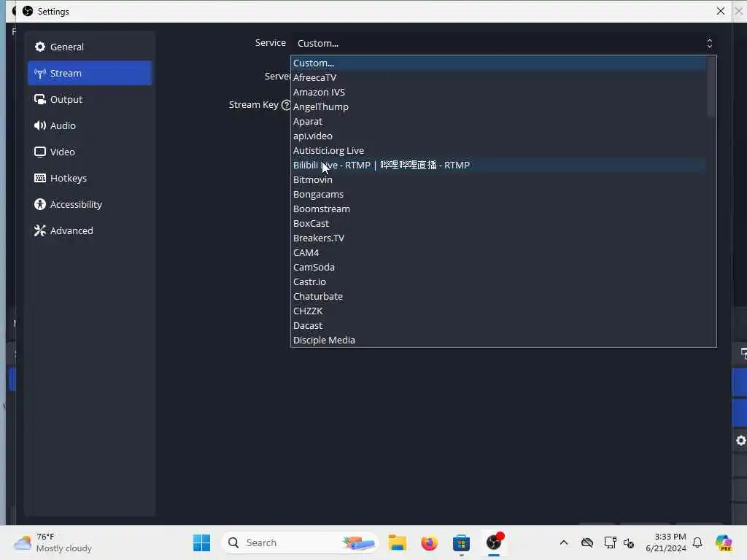Select Breakers.TV service

click(499, 238)
